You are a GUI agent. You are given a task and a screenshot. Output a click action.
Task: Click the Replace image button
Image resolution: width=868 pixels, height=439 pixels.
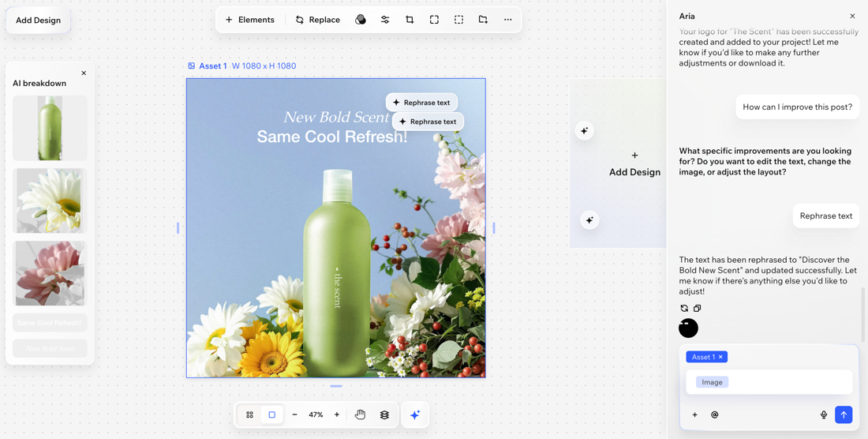[x=317, y=20]
